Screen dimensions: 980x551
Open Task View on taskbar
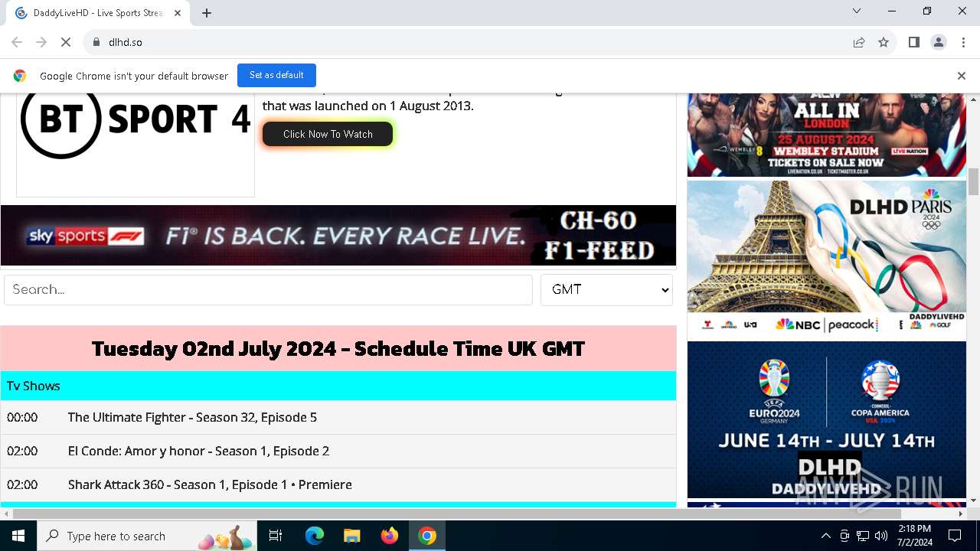(x=276, y=536)
